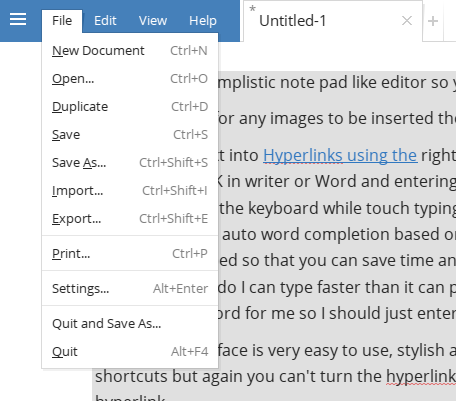Add a new tab with plus icon
456x401 pixels.
433,21
